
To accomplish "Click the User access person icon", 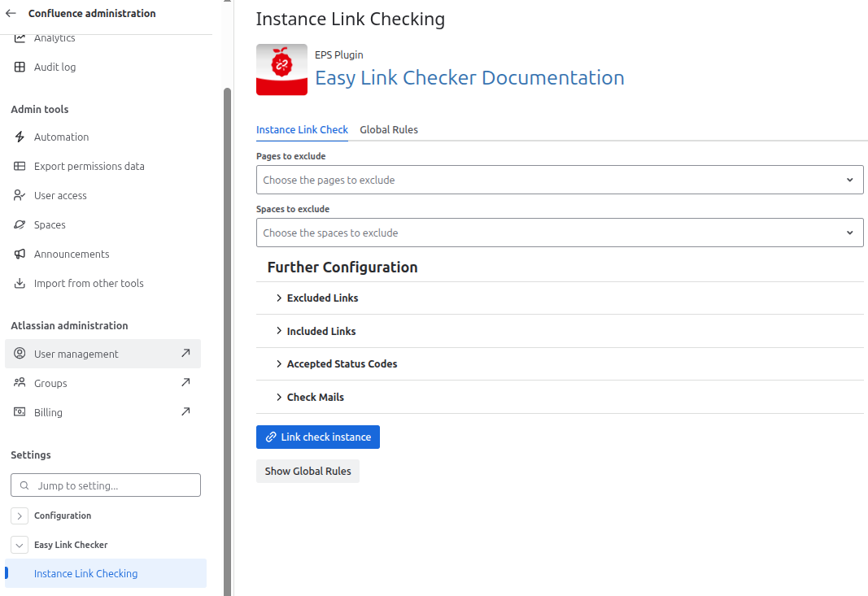I will 20,195.
